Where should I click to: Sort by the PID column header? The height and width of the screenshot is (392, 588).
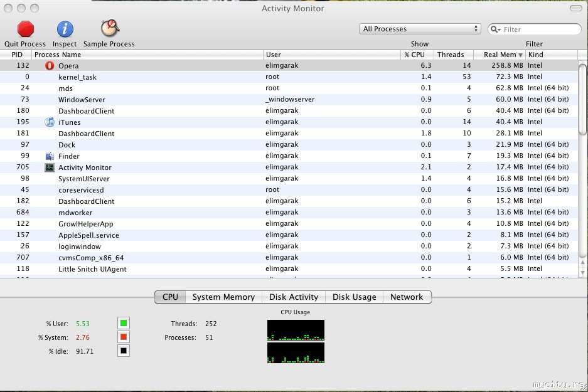point(16,55)
